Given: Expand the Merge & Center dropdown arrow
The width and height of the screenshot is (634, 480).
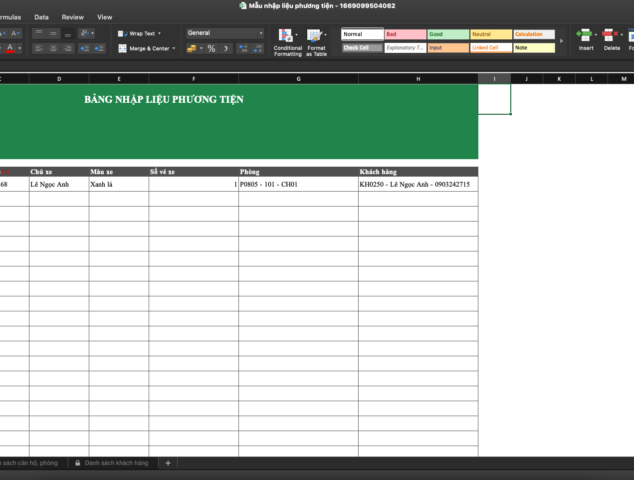Looking at the screenshot, I should 174,48.
